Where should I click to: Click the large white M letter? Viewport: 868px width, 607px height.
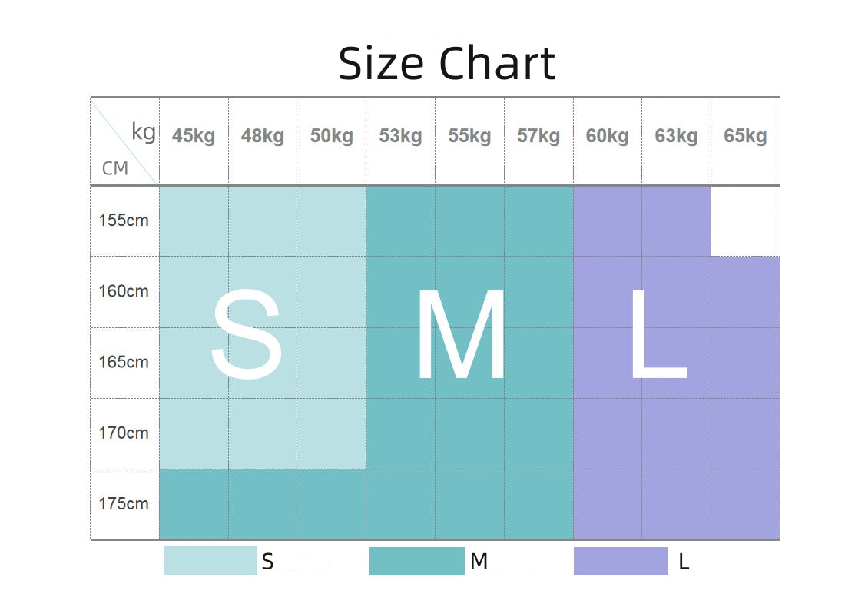click(x=460, y=337)
